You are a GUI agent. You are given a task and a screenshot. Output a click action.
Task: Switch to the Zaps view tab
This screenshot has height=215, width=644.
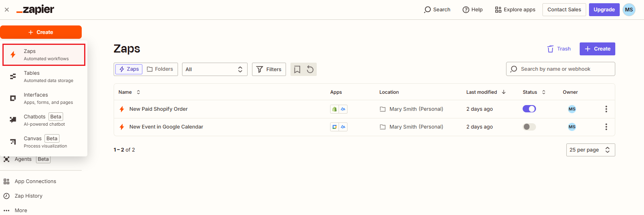click(129, 69)
